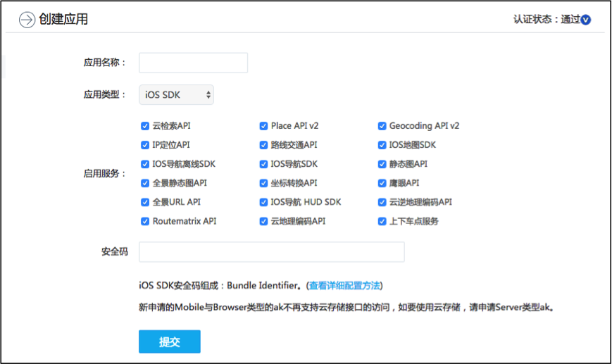Toggle the 上下车点服务 checkbox
612x364 pixels.
click(382, 221)
